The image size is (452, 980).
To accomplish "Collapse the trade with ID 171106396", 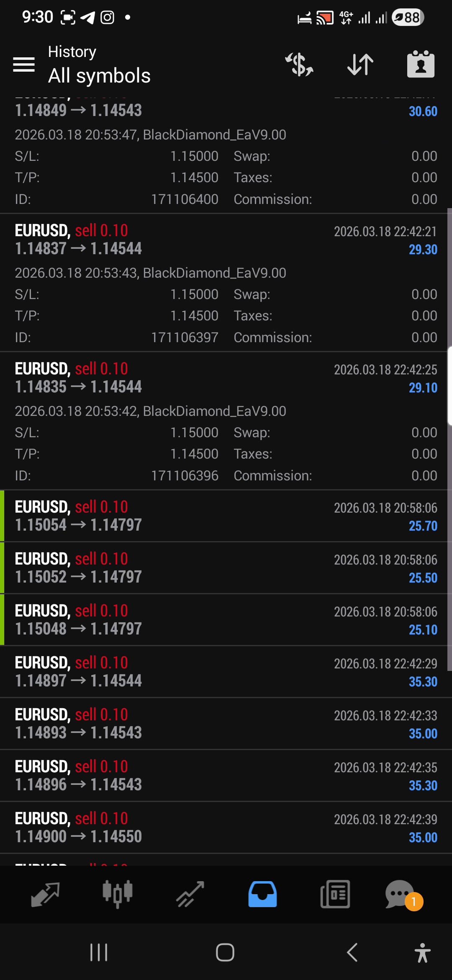I will coord(226,378).
